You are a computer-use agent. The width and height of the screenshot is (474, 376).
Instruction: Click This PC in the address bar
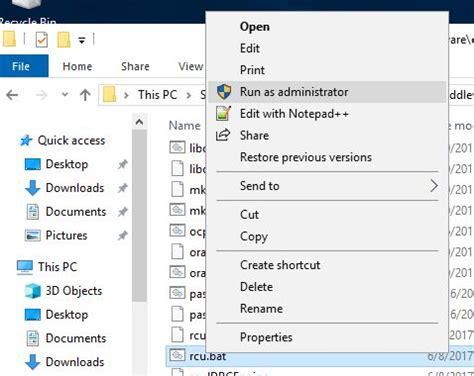point(157,95)
